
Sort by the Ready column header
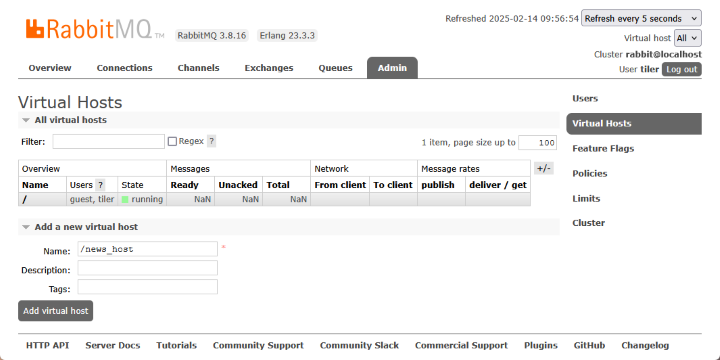pyautogui.click(x=184, y=185)
